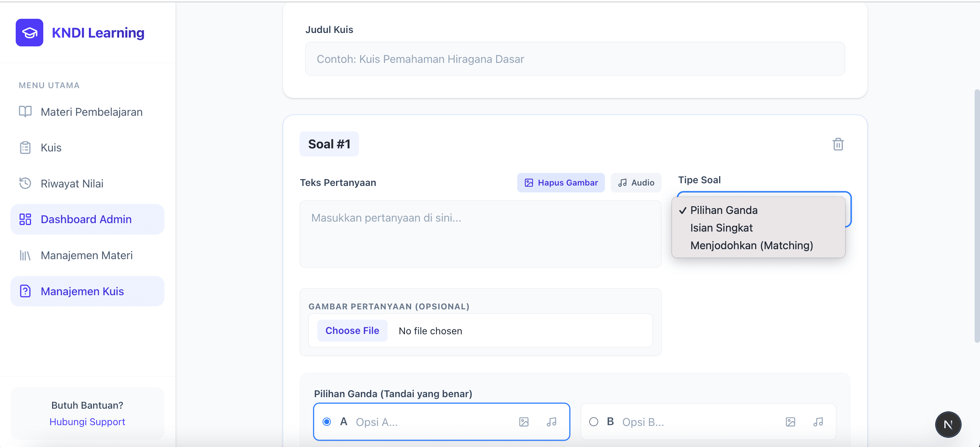Open Materi Pembelajaran in the sidebar
Viewport: 980px width, 447px height.
click(x=87, y=112)
